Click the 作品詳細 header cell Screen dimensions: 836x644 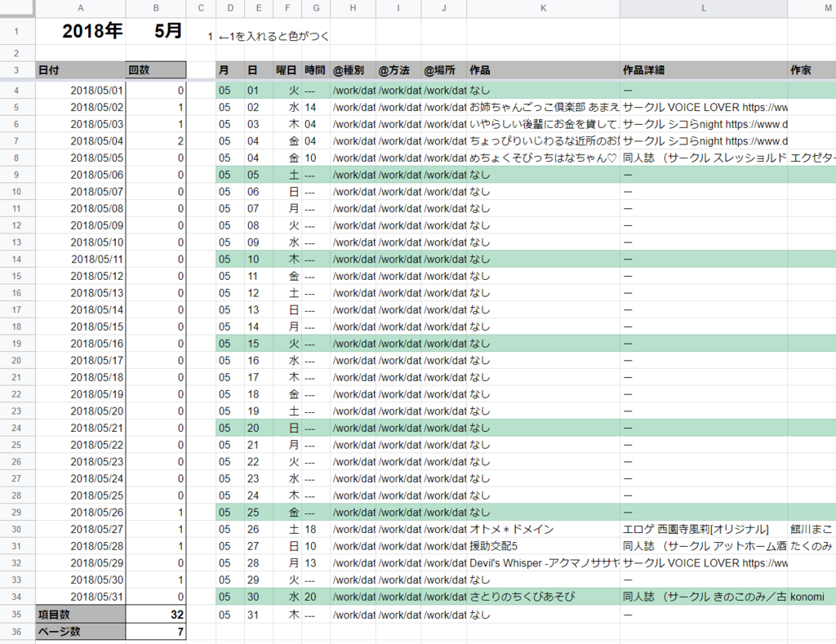tap(704, 70)
